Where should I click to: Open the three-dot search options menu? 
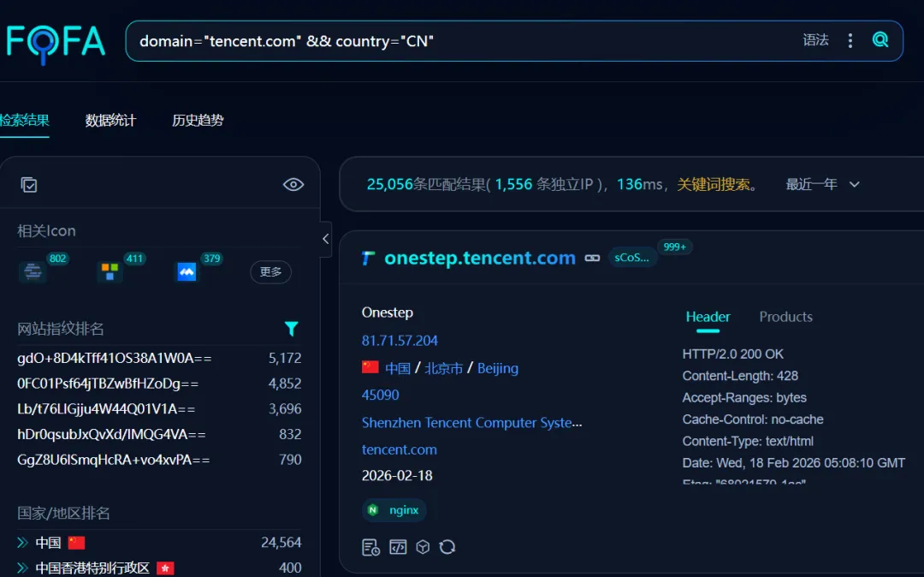(850, 40)
